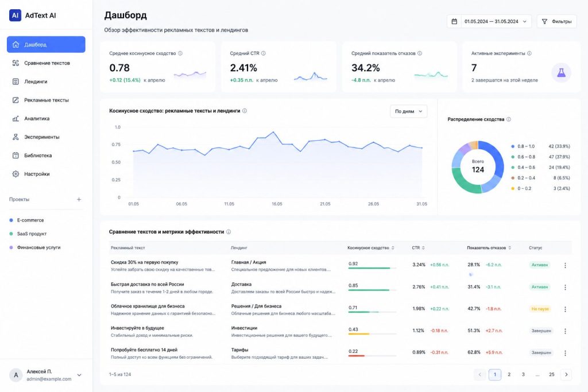Click the flask icon in experiments card
588x392 pixels.
(x=561, y=72)
